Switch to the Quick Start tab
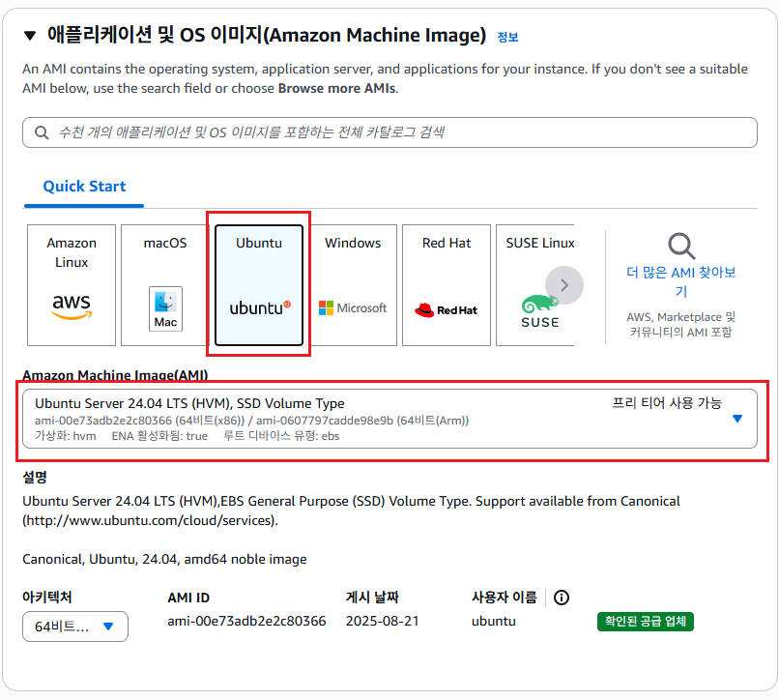Viewport: 779px width, 700px height. [84, 187]
